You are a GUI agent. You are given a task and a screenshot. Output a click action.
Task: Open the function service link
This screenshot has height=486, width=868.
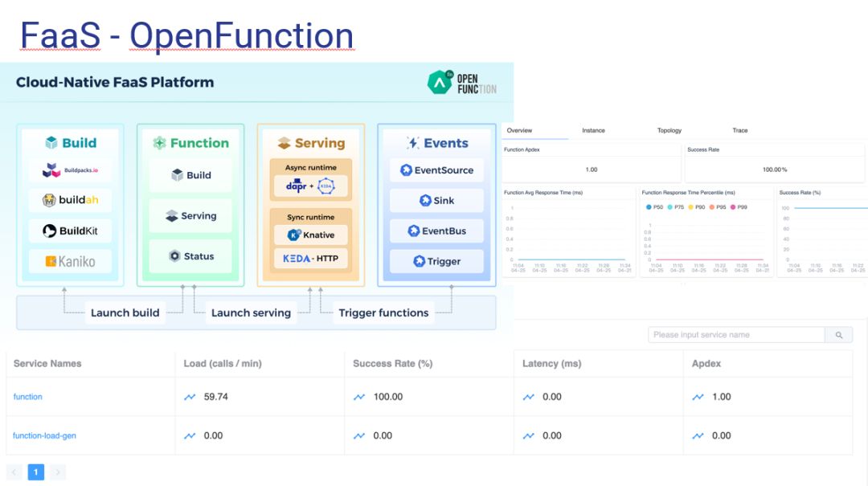pyautogui.click(x=28, y=397)
